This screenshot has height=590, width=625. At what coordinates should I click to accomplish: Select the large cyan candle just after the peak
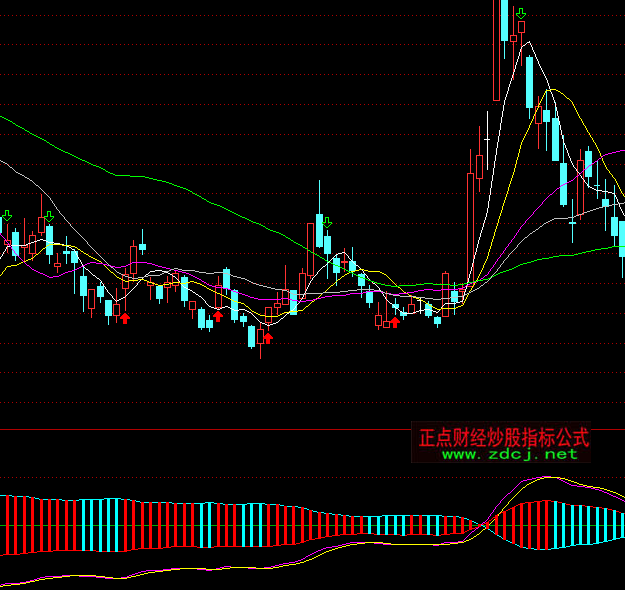(x=529, y=82)
